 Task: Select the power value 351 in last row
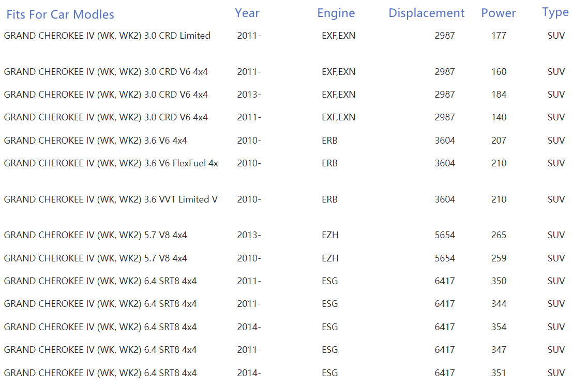pyautogui.click(x=499, y=373)
